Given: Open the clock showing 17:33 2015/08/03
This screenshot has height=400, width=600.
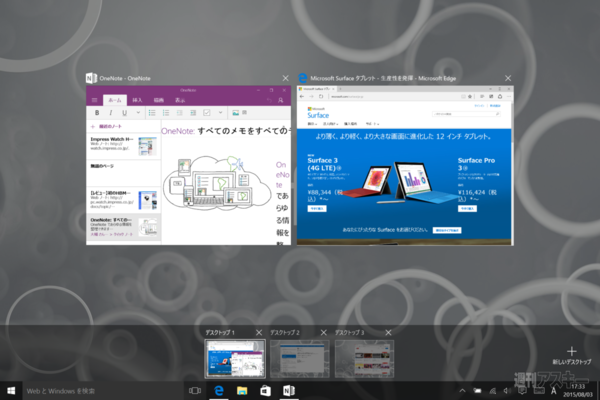Looking at the screenshot, I should click(578, 391).
